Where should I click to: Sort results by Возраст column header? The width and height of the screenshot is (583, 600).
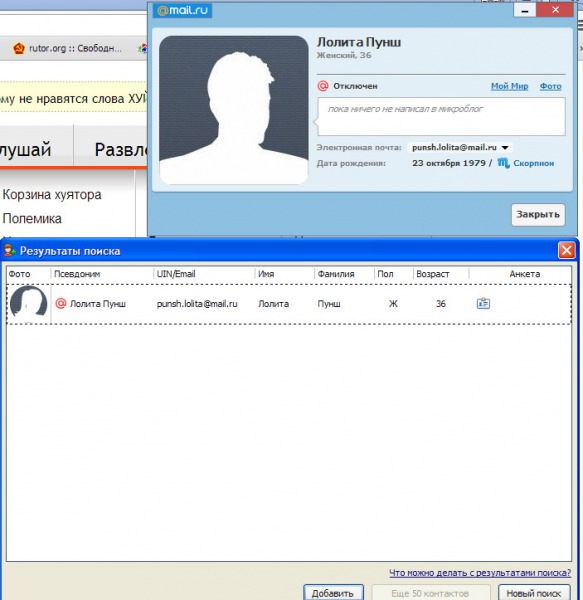[441, 274]
